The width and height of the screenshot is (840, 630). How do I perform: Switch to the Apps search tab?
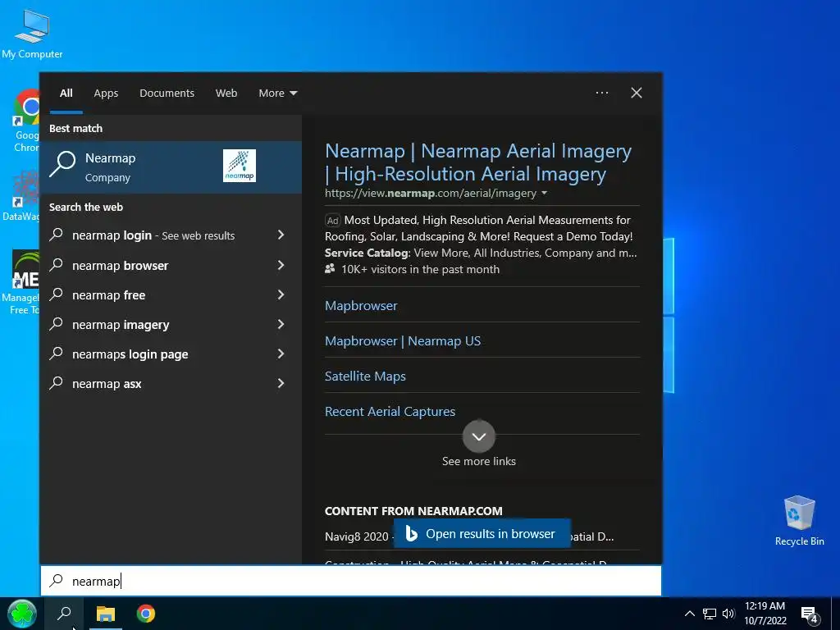pos(106,94)
